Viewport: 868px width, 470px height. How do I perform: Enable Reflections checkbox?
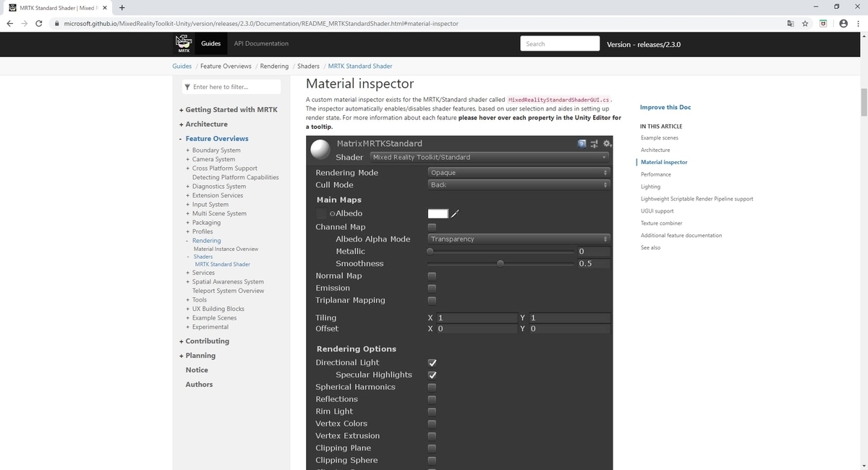432,399
